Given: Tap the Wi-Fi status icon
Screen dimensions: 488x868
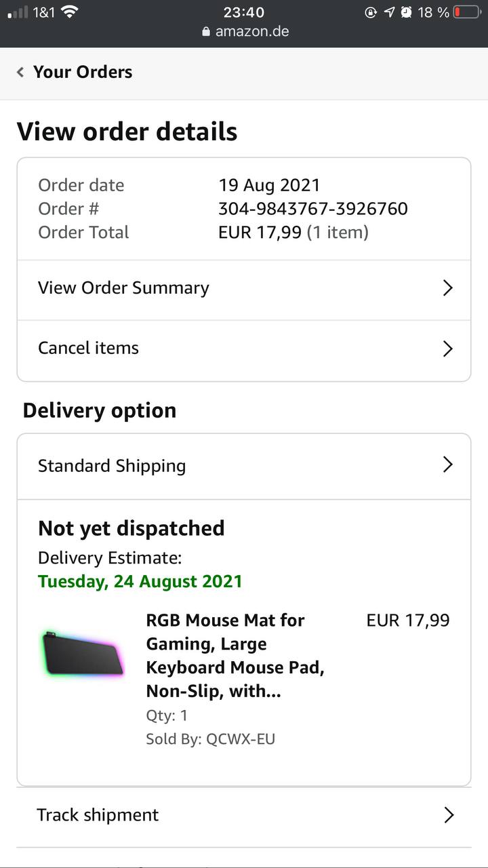Looking at the screenshot, I should click(x=68, y=12).
